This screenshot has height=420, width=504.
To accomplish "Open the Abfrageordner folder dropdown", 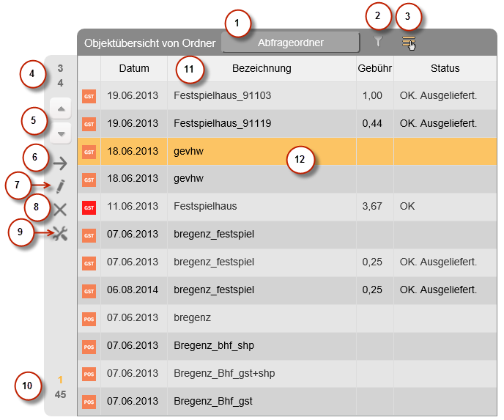I will (291, 43).
